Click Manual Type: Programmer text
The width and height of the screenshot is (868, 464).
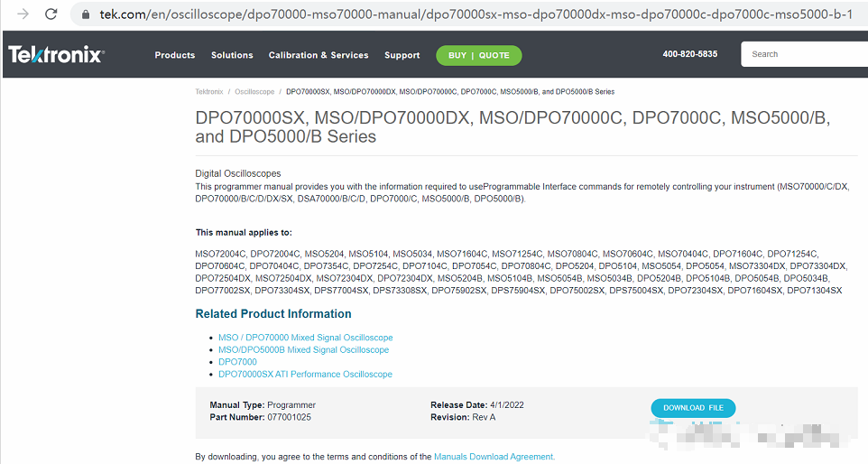(263, 405)
